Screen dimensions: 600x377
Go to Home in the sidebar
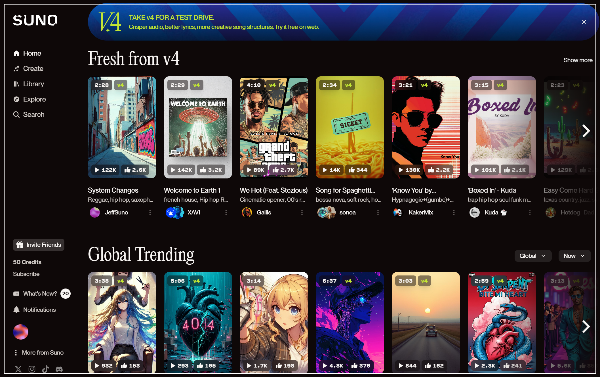coord(27,54)
